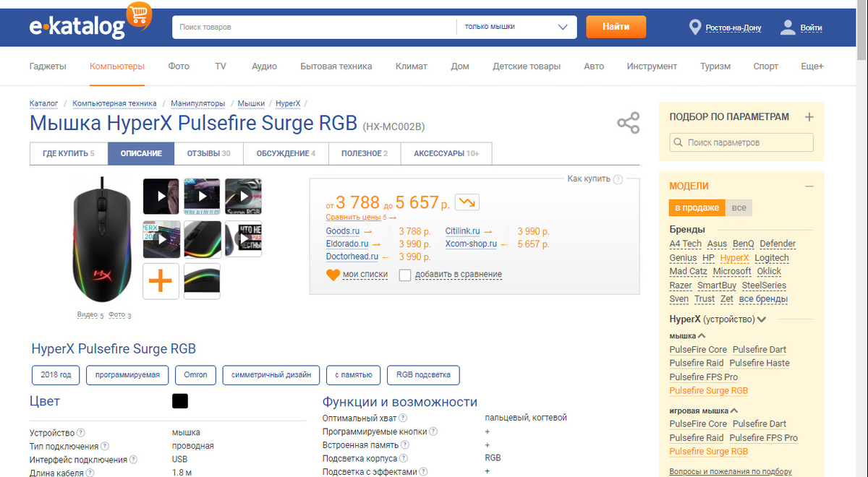Screen dimensions: 868x477
Task: Click the 'Войти' login link
Action: [x=811, y=28]
